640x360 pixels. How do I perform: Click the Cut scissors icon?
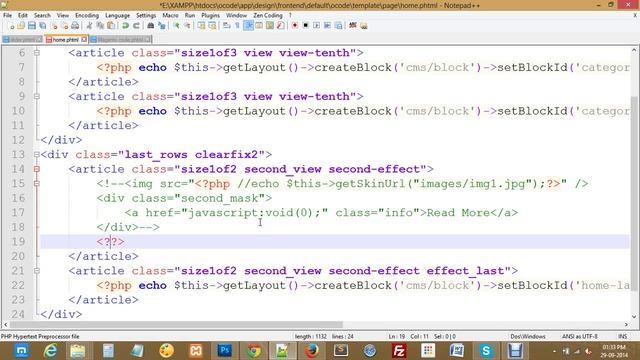point(89,26)
